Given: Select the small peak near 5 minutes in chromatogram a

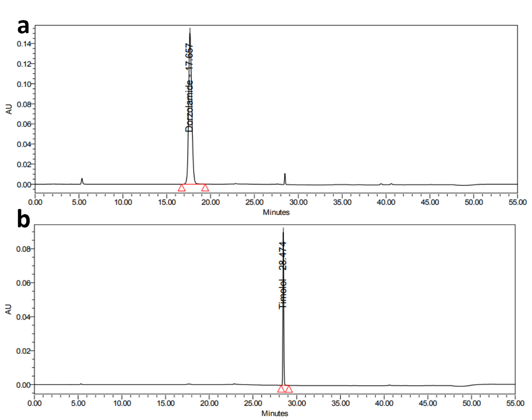Looking at the screenshot, I should (82, 181).
